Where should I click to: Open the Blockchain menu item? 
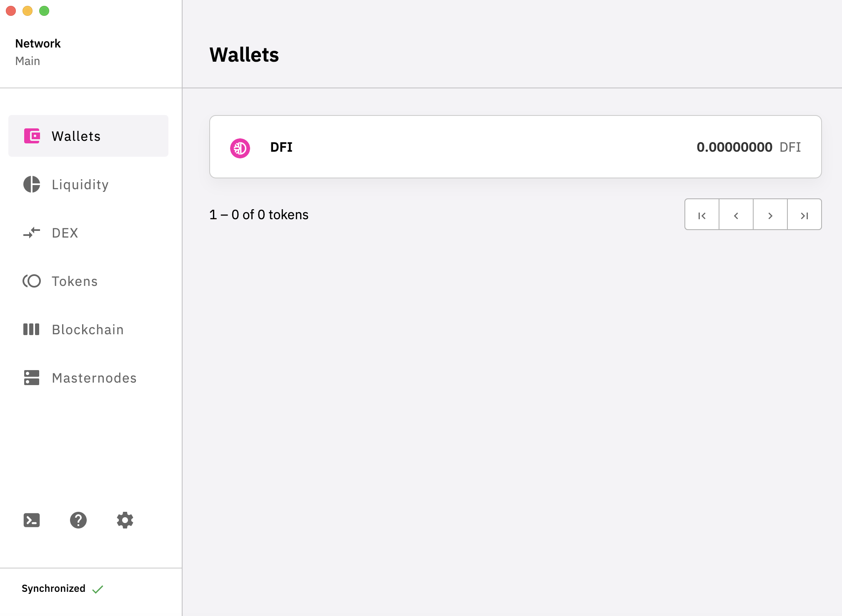[x=88, y=329]
